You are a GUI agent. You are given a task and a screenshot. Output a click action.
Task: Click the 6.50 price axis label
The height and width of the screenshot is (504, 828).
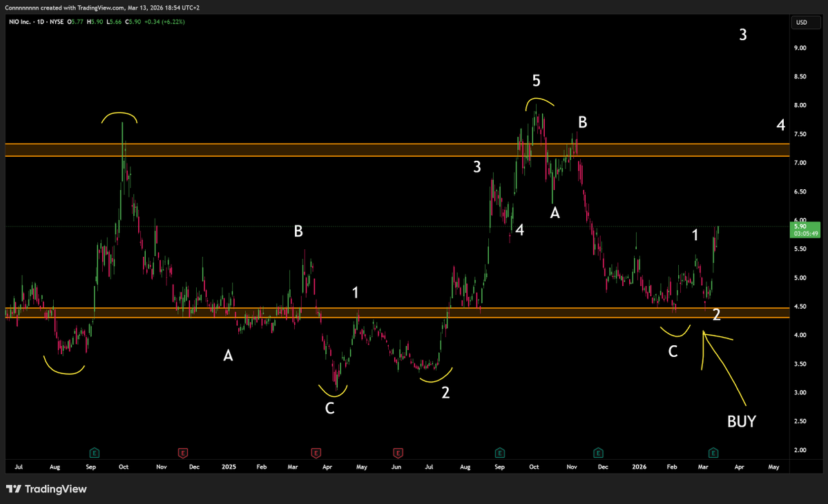(800, 191)
